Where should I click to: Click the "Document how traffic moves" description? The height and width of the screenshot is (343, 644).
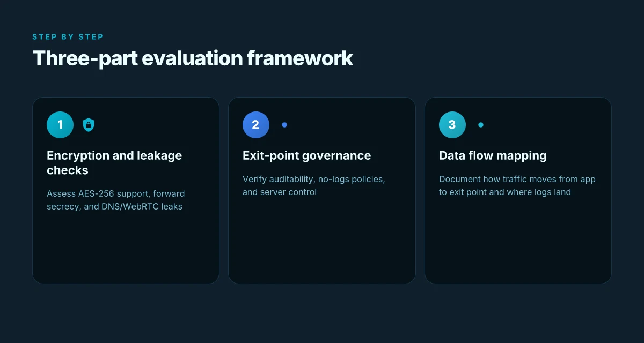click(x=517, y=185)
